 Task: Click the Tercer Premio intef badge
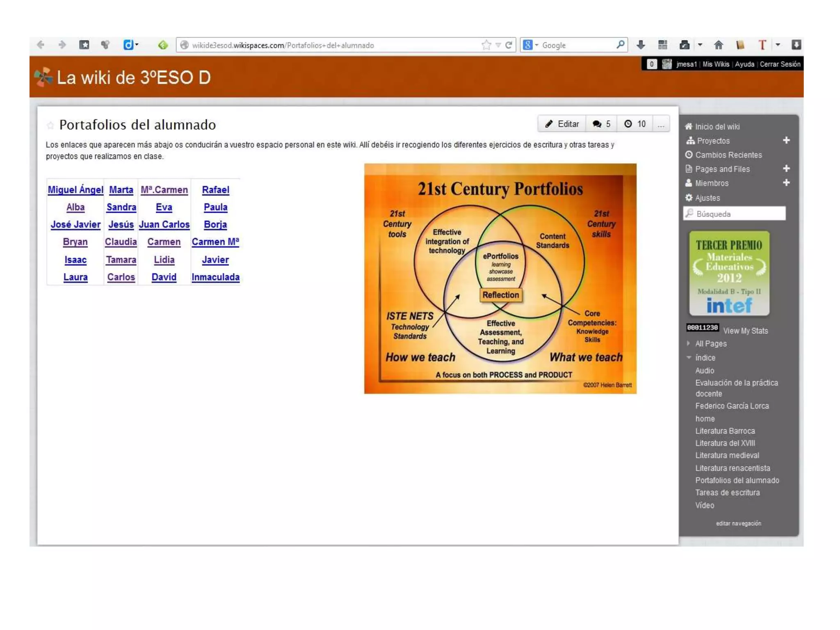(x=729, y=273)
